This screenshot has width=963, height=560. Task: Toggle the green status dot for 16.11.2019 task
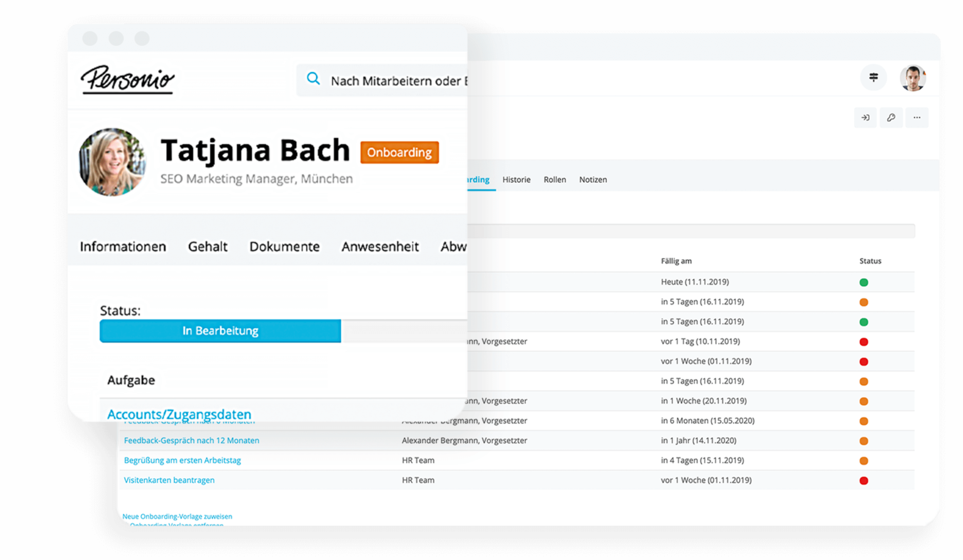864,321
